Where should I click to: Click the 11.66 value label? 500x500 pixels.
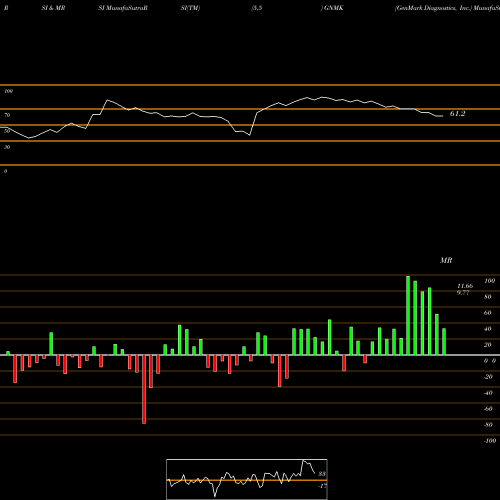tap(465, 286)
